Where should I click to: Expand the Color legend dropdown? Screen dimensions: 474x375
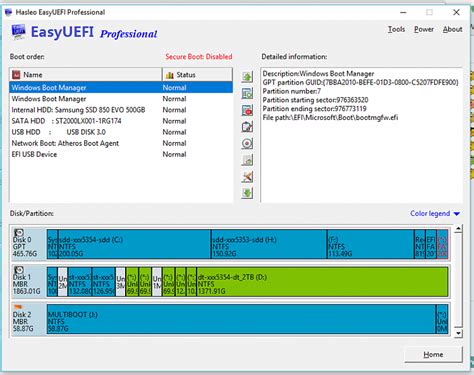pyautogui.click(x=435, y=213)
